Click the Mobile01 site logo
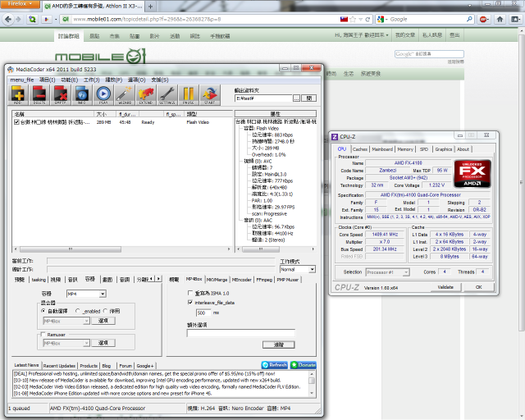The width and height of the screenshot is (525, 420). click(x=100, y=56)
